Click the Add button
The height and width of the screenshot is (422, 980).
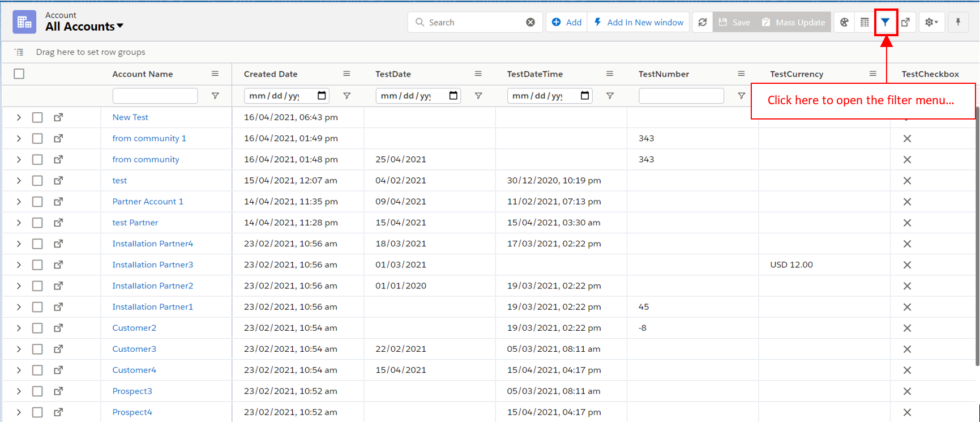[x=567, y=23]
